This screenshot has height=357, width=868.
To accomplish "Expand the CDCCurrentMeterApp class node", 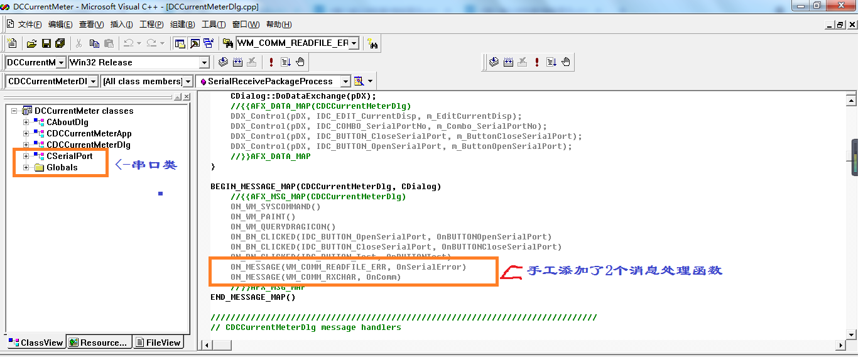I will tap(26, 133).
